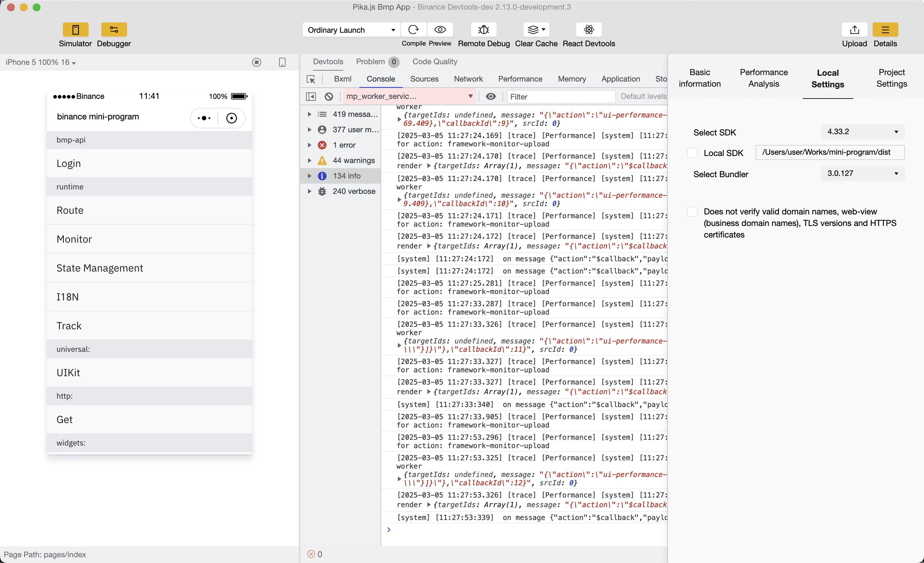Check the 'Does not verify valid domain names' option

pyautogui.click(x=692, y=212)
